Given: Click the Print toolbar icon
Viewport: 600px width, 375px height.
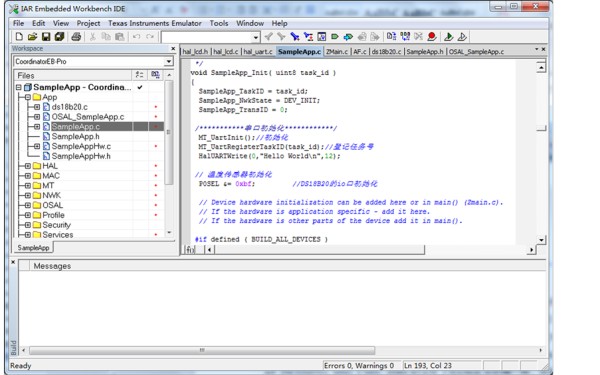Looking at the screenshot, I should pos(76,37).
